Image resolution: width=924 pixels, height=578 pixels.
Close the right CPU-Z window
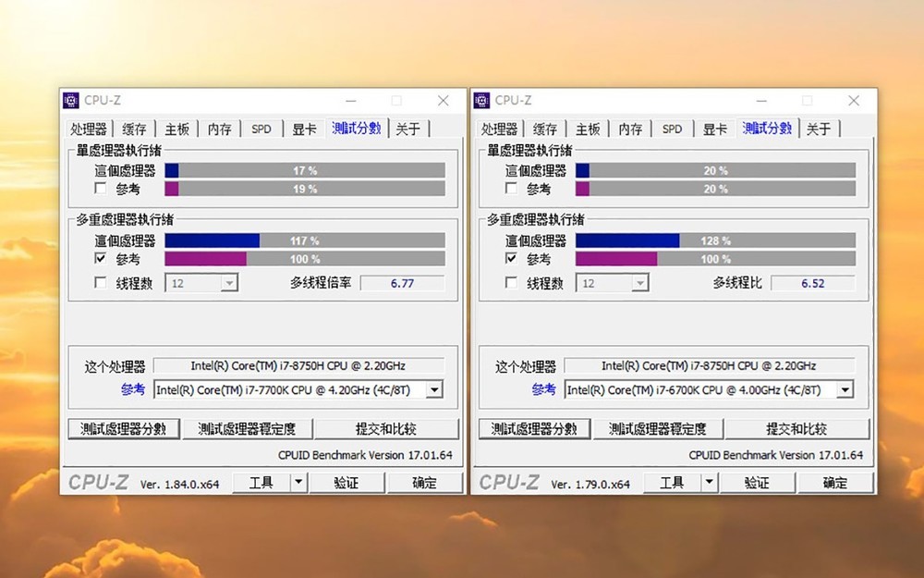[x=854, y=101]
